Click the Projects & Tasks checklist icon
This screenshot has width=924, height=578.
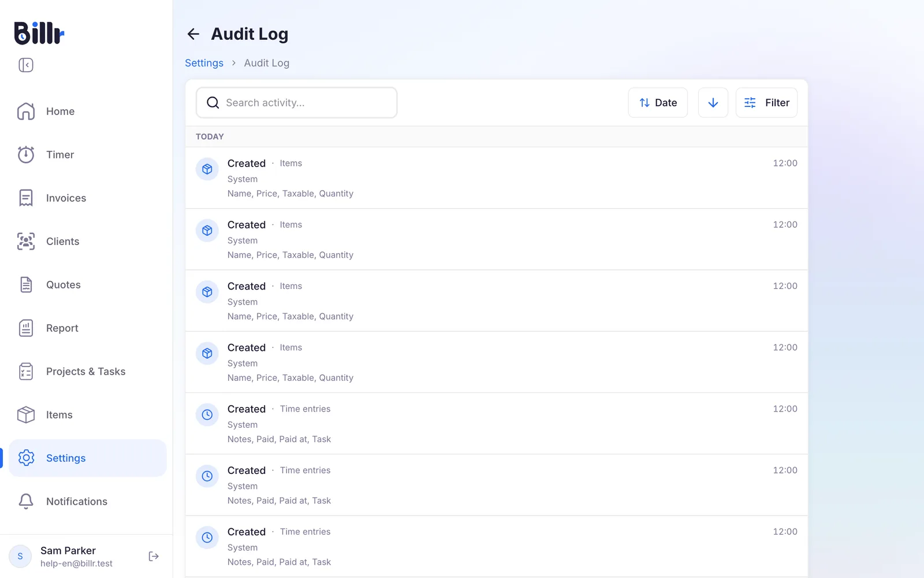26,371
